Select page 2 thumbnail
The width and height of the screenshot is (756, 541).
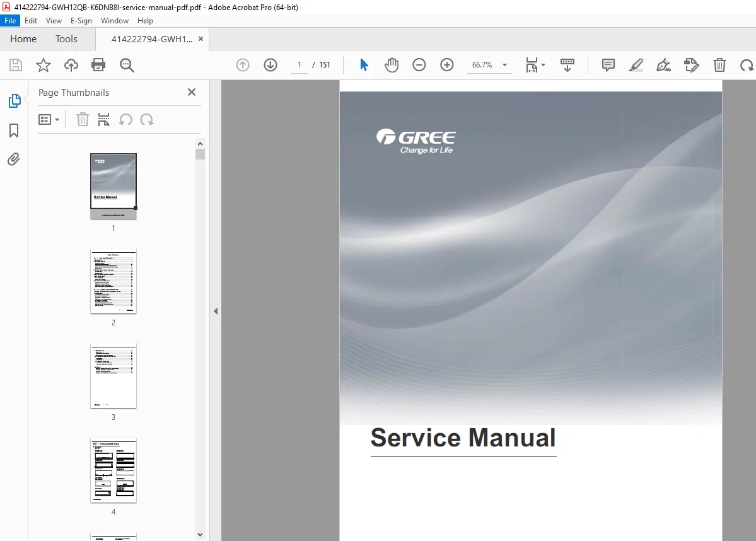click(113, 281)
